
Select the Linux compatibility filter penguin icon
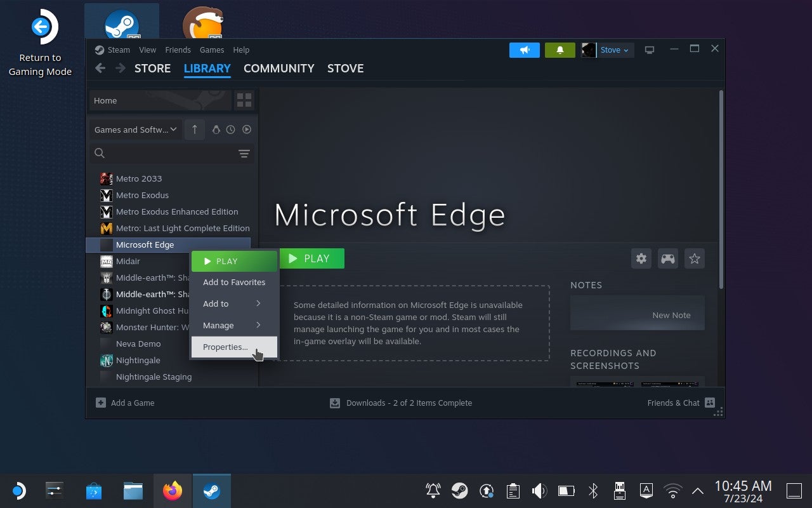[x=216, y=130]
